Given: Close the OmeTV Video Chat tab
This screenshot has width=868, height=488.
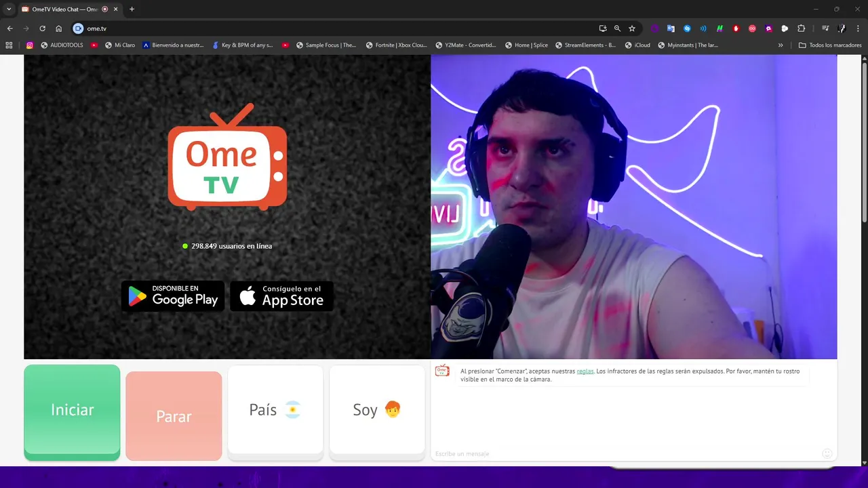Looking at the screenshot, I should coord(116,9).
